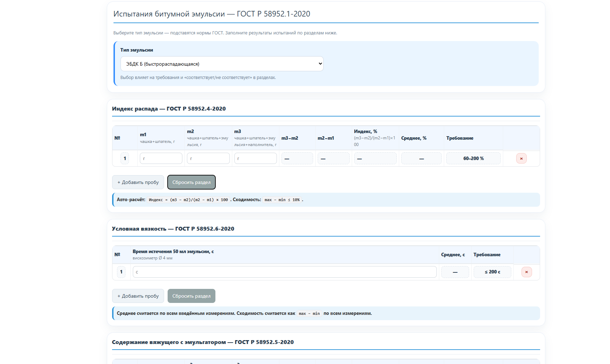
Task: Click row number 1 in decay index table
Action: [x=125, y=159]
